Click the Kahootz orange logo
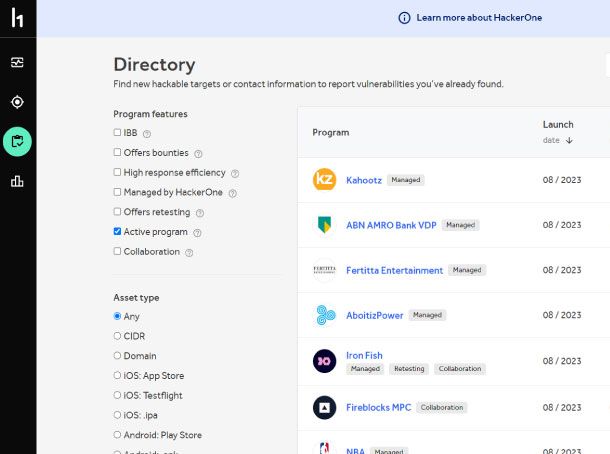The image size is (610, 454). pyautogui.click(x=324, y=180)
